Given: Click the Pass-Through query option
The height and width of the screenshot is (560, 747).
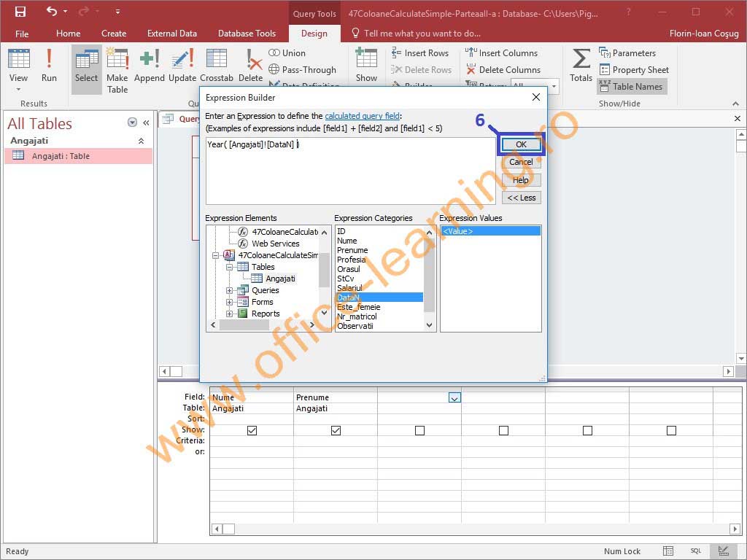Looking at the screenshot, I should [x=302, y=69].
